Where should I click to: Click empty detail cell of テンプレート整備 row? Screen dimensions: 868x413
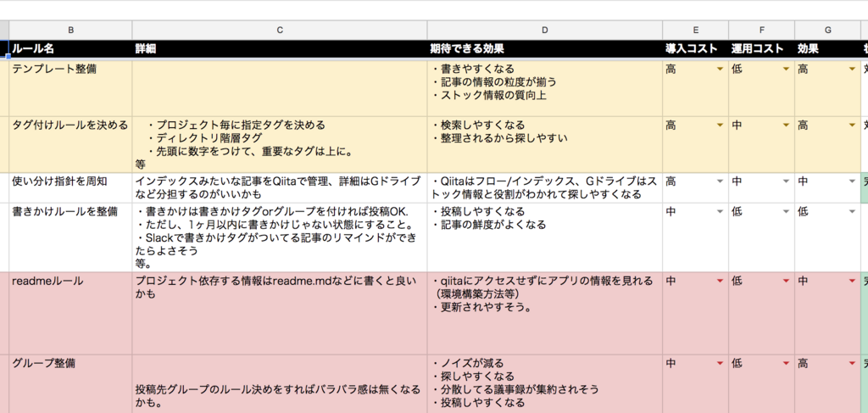pyautogui.click(x=280, y=88)
